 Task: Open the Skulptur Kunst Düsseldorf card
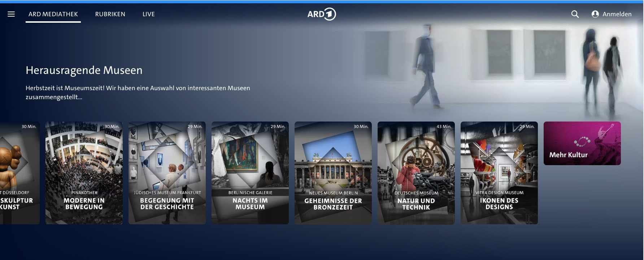(x=20, y=173)
